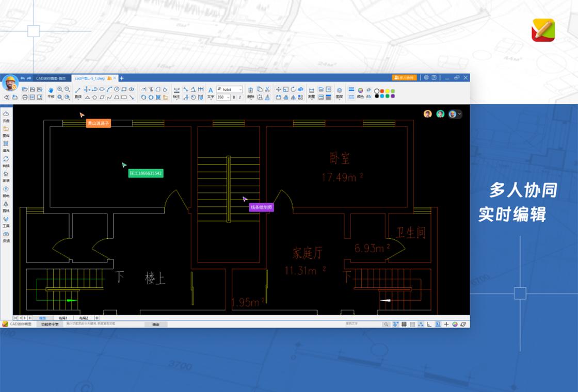Click the first collaborator avatar in canvas

tap(428, 114)
